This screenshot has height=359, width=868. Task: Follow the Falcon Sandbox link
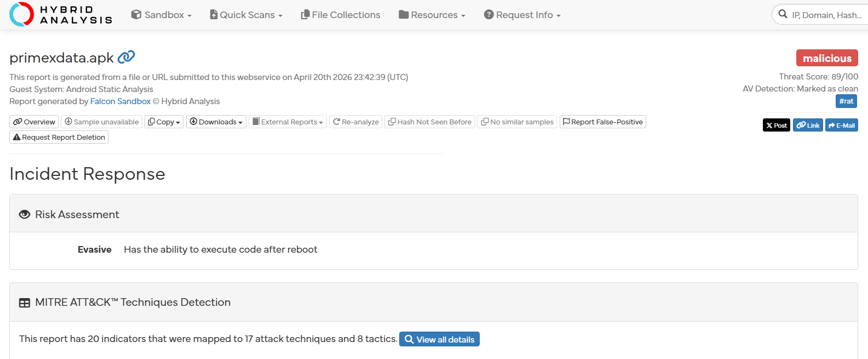120,101
